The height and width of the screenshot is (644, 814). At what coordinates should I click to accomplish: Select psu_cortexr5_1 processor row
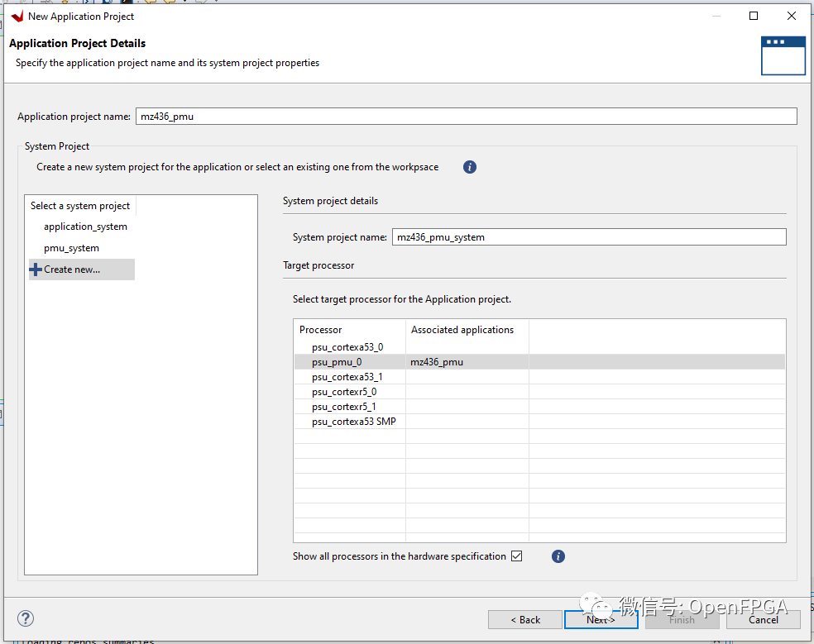coord(344,407)
